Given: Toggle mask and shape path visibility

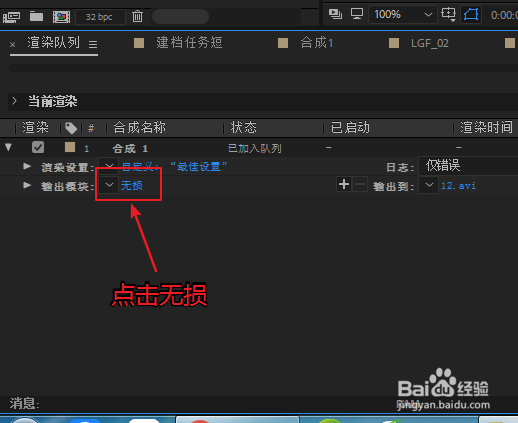Looking at the screenshot, I should [x=471, y=14].
